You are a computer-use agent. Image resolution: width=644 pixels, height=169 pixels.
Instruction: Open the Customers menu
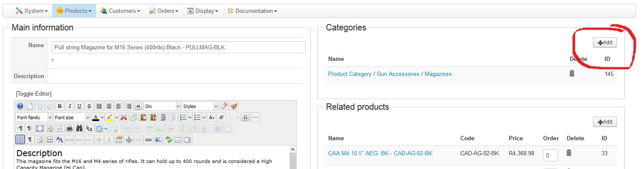pos(120,11)
